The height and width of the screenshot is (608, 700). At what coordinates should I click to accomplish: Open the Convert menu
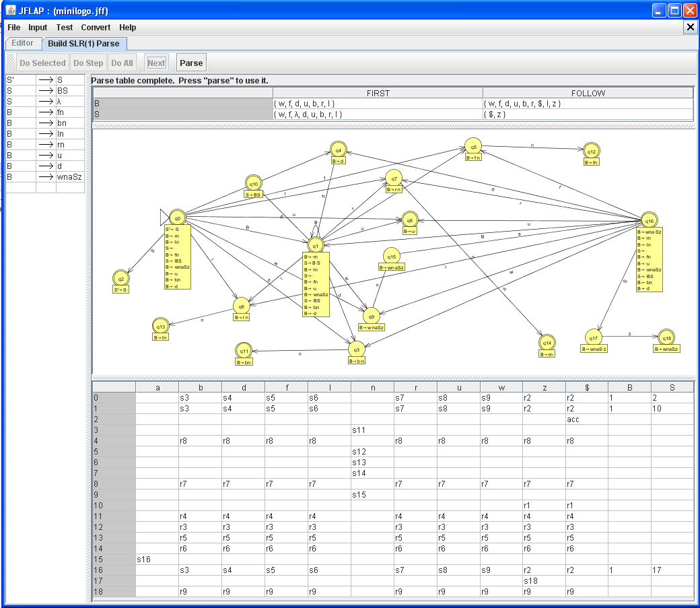[x=96, y=28]
